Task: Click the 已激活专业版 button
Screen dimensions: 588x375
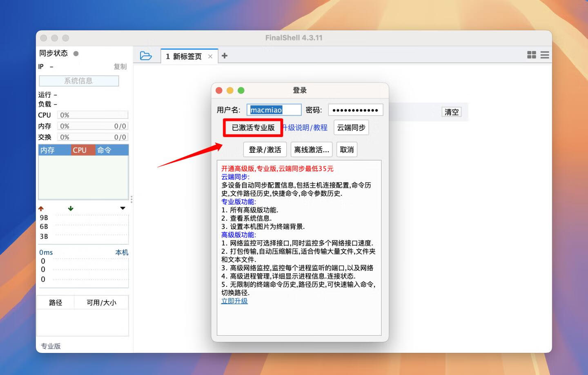Action: pyautogui.click(x=253, y=127)
